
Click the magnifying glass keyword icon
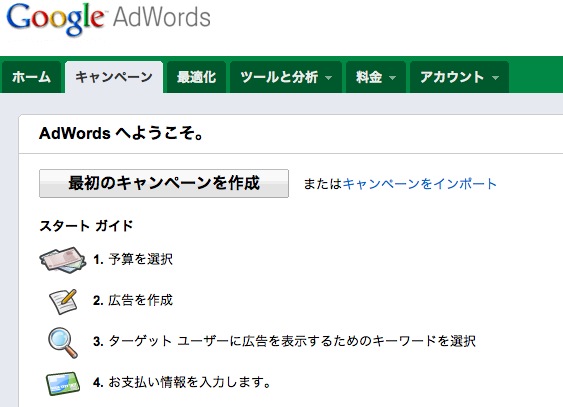click(x=63, y=342)
